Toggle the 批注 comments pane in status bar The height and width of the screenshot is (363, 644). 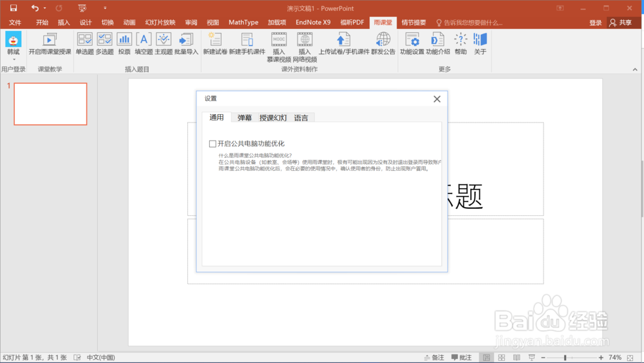click(462, 358)
